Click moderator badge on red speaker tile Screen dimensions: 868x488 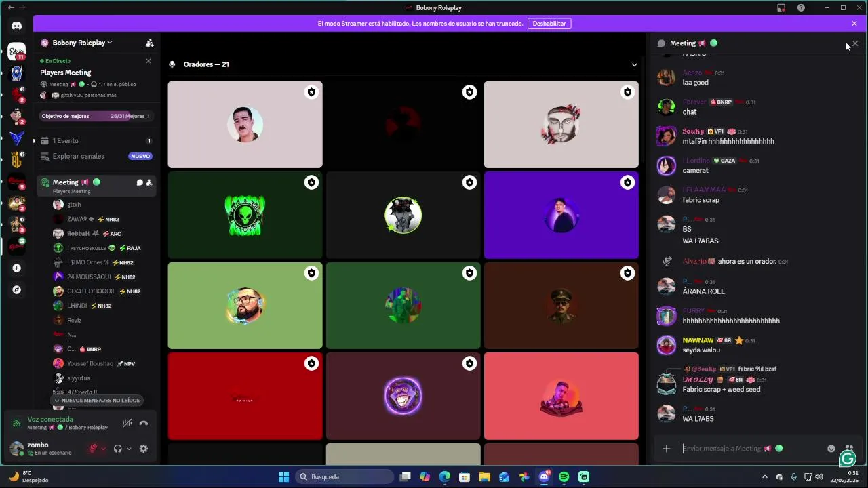pos(311,364)
